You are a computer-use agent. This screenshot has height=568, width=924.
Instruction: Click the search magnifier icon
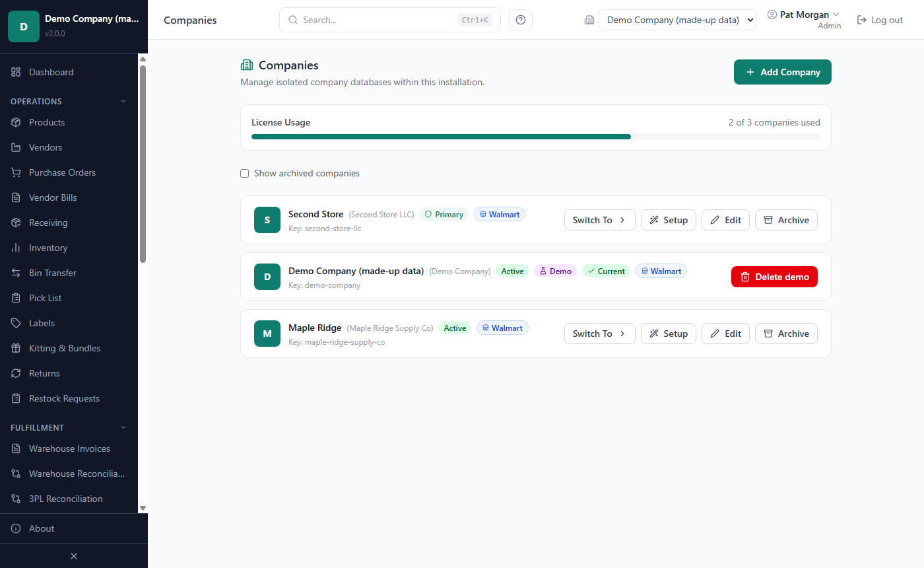pyautogui.click(x=294, y=20)
